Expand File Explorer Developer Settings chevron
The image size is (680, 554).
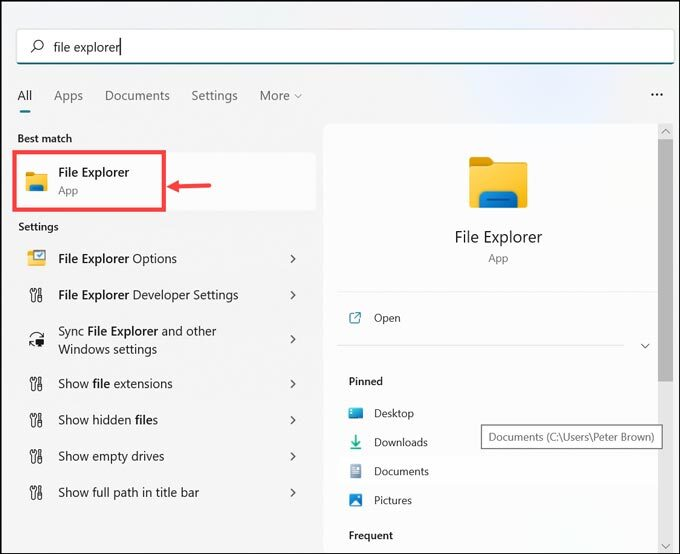293,295
